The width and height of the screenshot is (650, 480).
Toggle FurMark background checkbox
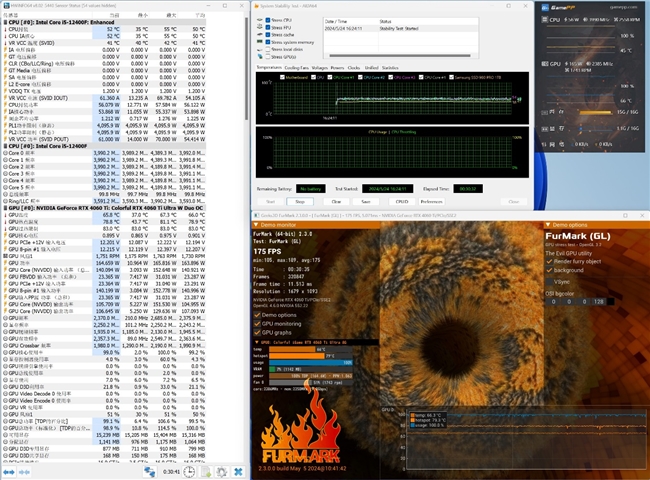pyautogui.click(x=549, y=270)
